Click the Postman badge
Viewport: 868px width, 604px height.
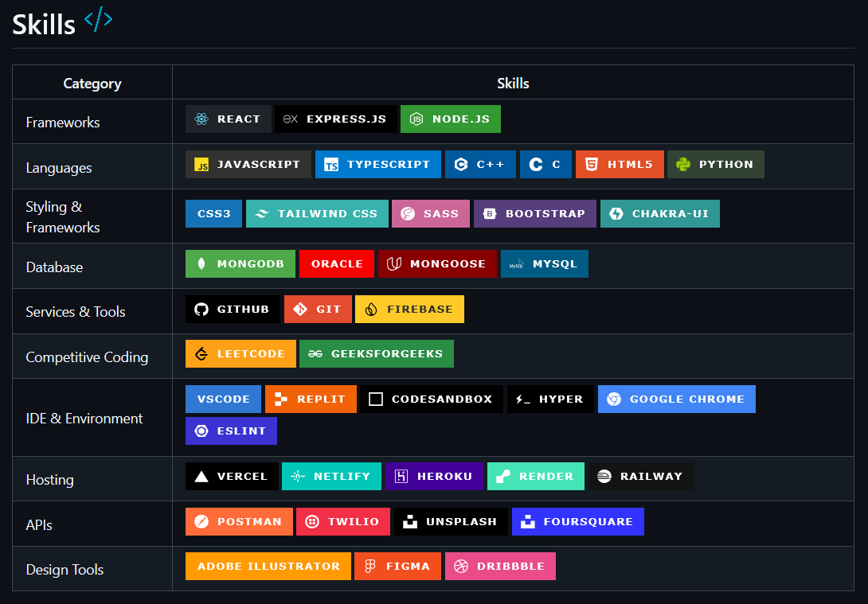[239, 521]
